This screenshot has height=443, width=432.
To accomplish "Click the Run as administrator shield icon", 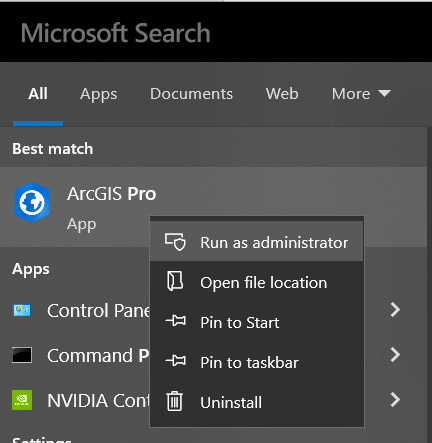I will point(175,242).
